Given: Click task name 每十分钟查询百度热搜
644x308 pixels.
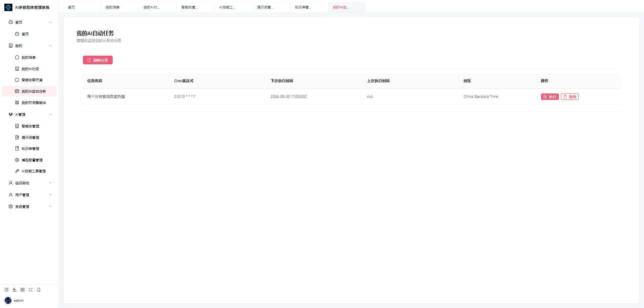Looking at the screenshot, I should pos(106,97).
